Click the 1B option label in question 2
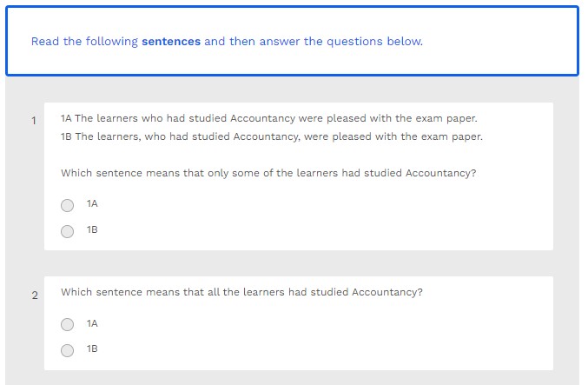 tap(92, 349)
